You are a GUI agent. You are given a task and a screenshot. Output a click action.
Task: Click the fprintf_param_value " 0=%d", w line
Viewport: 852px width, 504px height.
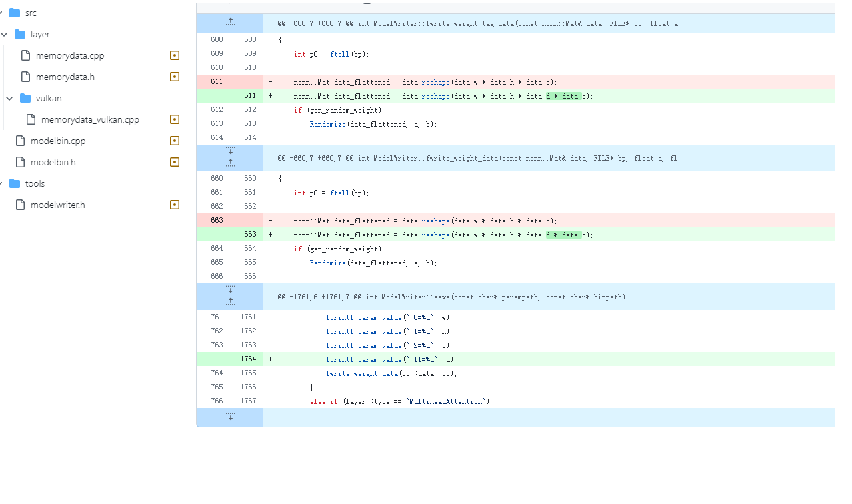point(388,317)
